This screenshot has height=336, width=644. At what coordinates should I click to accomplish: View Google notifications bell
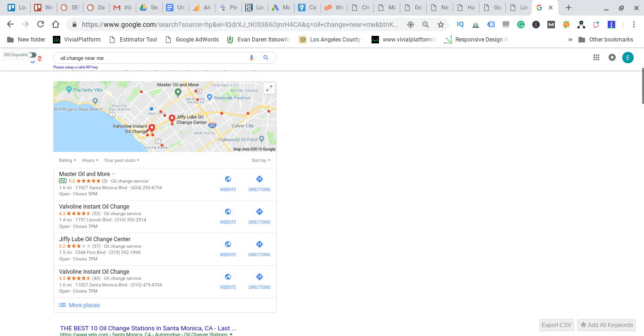(612, 58)
